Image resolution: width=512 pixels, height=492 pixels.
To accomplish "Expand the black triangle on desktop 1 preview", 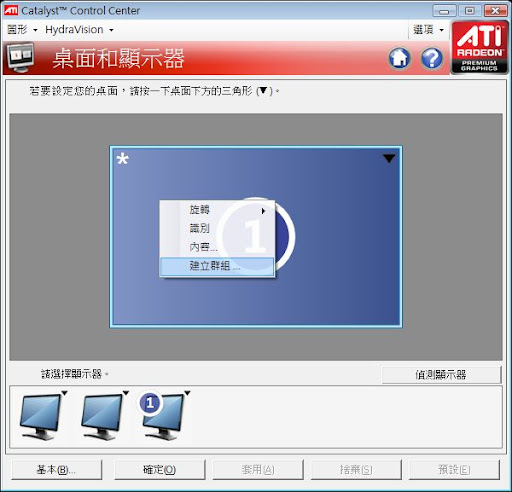I will coord(389,158).
